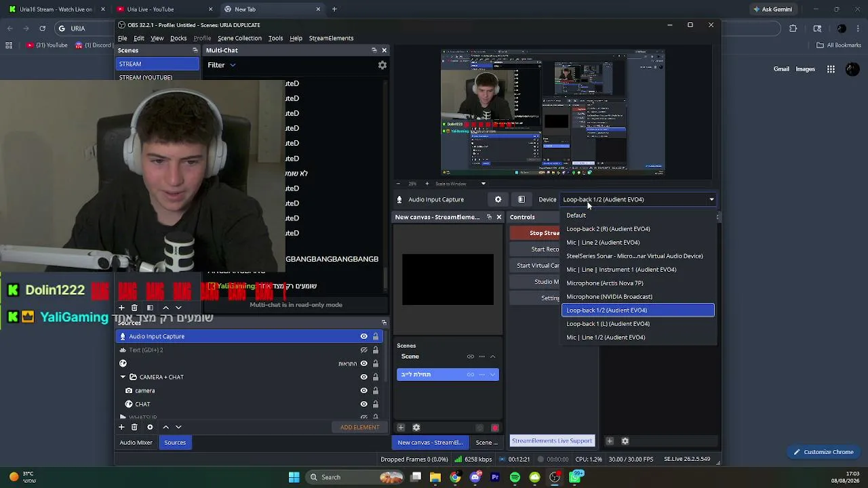The width and height of the screenshot is (868, 488).
Task: Switch to the Audio Mixer tab
Action: 136,443
